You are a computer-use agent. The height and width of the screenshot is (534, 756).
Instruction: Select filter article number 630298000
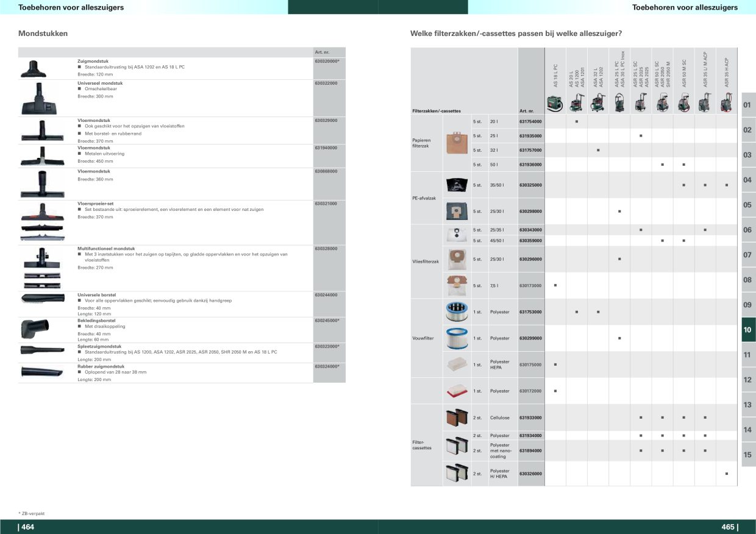[530, 212]
